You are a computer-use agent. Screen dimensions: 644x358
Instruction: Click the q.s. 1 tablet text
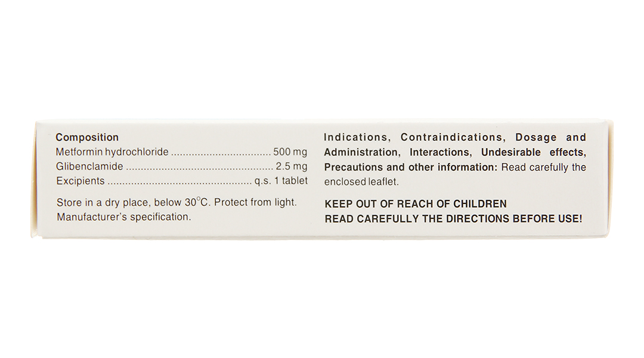coord(281,180)
